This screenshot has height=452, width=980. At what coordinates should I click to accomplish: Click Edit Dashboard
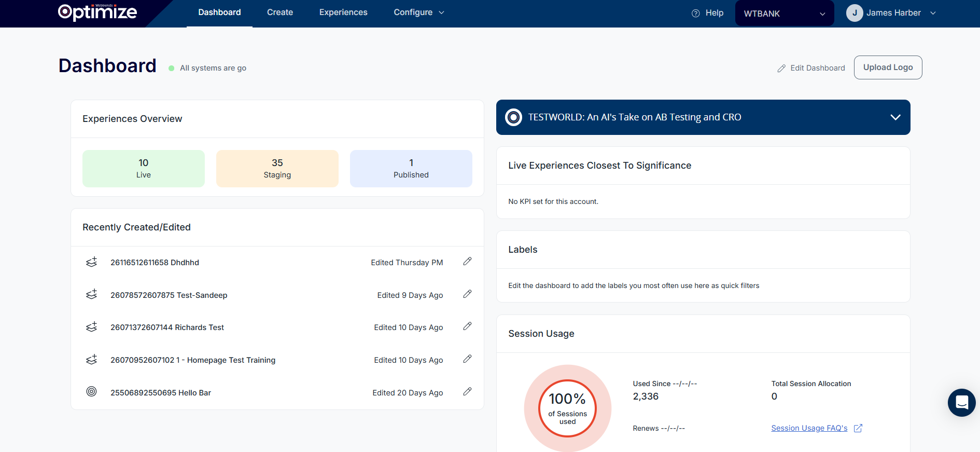[811, 68]
